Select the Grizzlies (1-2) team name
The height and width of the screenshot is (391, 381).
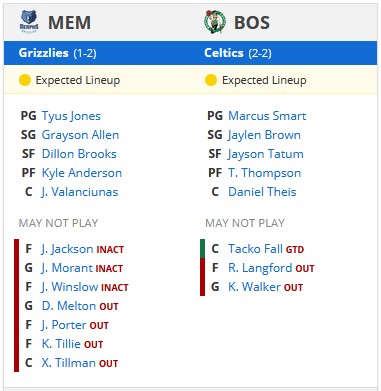click(x=57, y=53)
